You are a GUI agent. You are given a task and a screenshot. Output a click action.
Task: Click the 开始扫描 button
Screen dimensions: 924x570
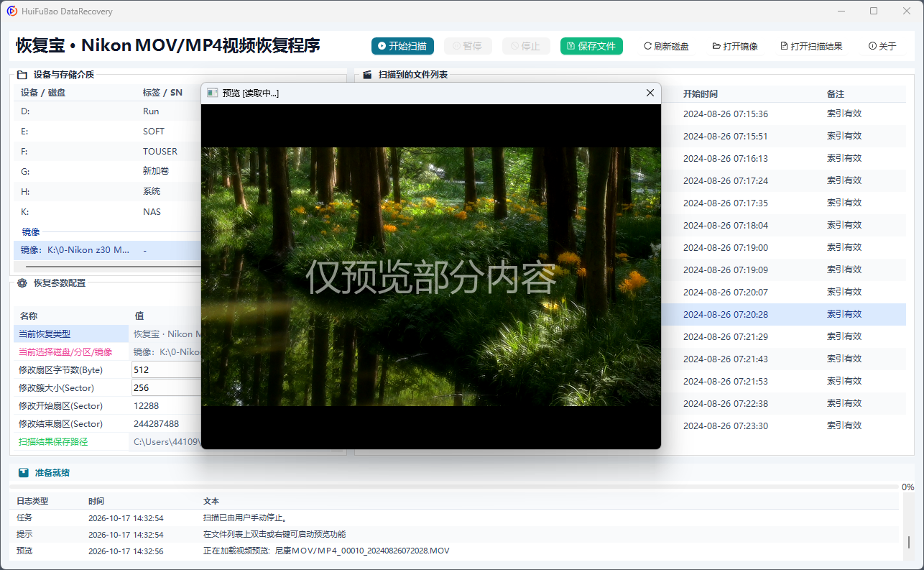[402, 46]
